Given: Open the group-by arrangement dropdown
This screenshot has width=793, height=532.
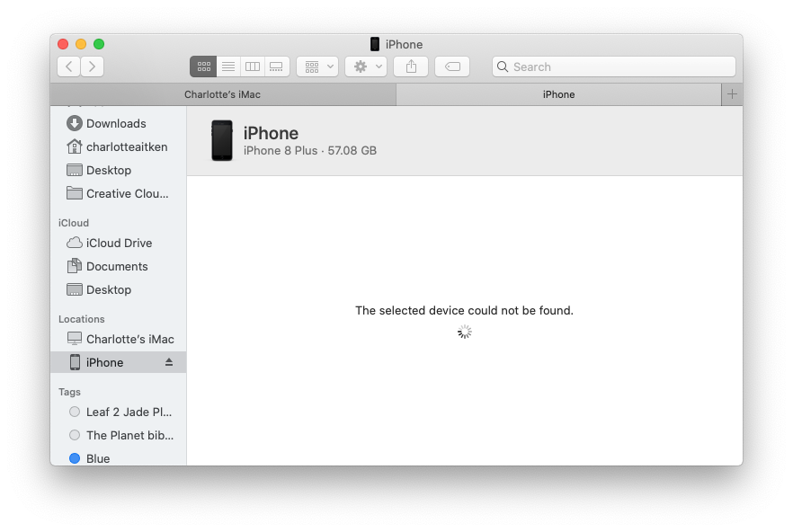Looking at the screenshot, I should click(317, 66).
